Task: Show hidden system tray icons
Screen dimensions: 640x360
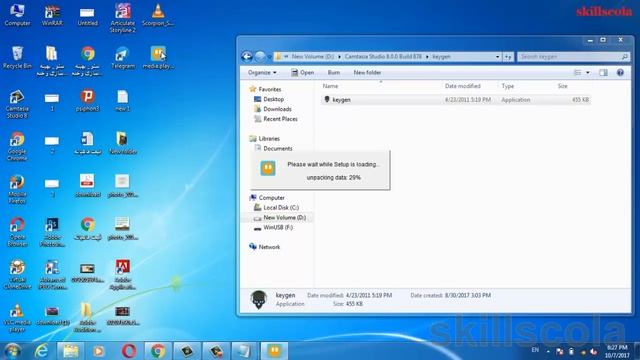Action: coord(548,351)
